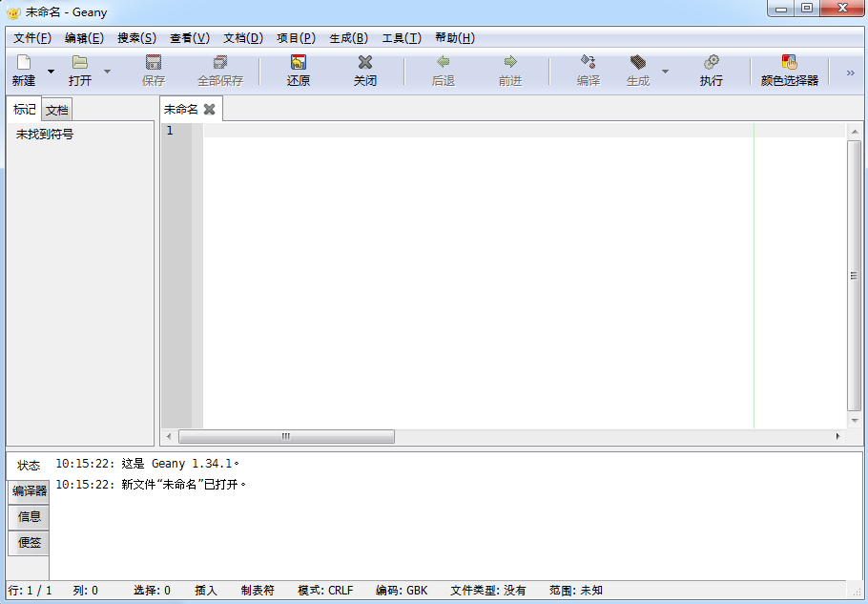Image resolution: width=868 pixels, height=604 pixels.
Task: Open the 项目(P) menu
Action: tap(296, 38)
